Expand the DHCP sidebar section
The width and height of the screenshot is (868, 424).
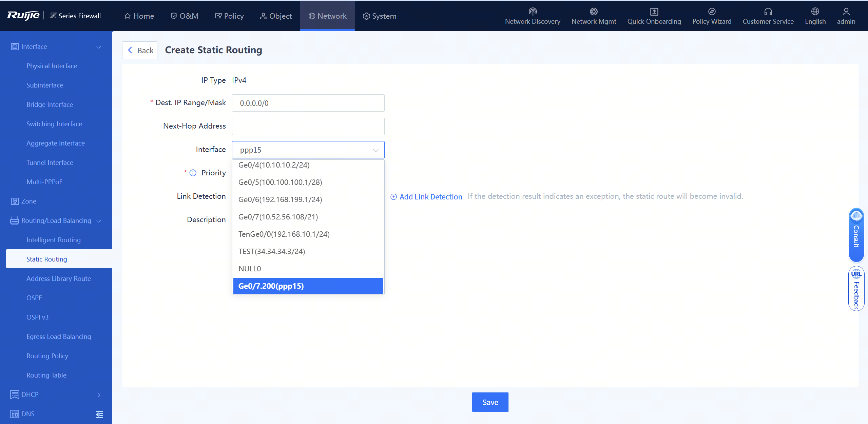[x=99, y=395]
